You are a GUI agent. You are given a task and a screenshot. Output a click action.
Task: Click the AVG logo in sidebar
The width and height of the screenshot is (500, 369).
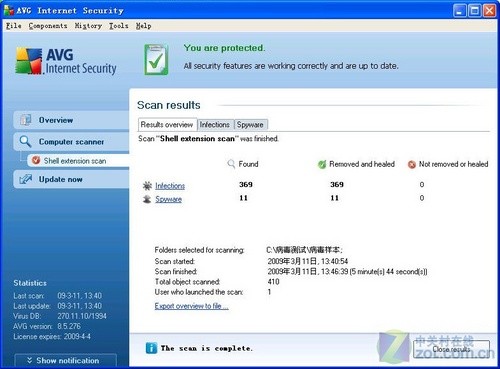point(66,61)
